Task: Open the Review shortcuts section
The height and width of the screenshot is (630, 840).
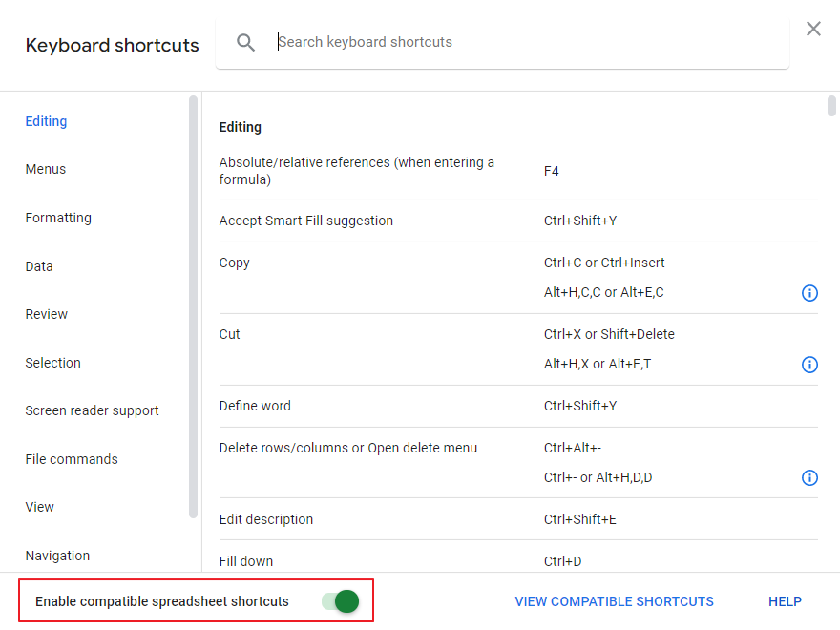Action: pyautogui.click(x=49, y=314)
